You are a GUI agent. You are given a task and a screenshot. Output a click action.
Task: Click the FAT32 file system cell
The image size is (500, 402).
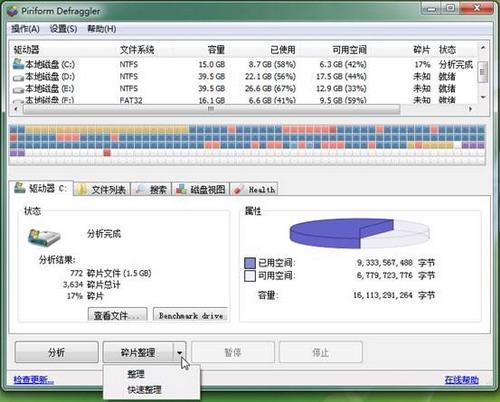[131, 100]
